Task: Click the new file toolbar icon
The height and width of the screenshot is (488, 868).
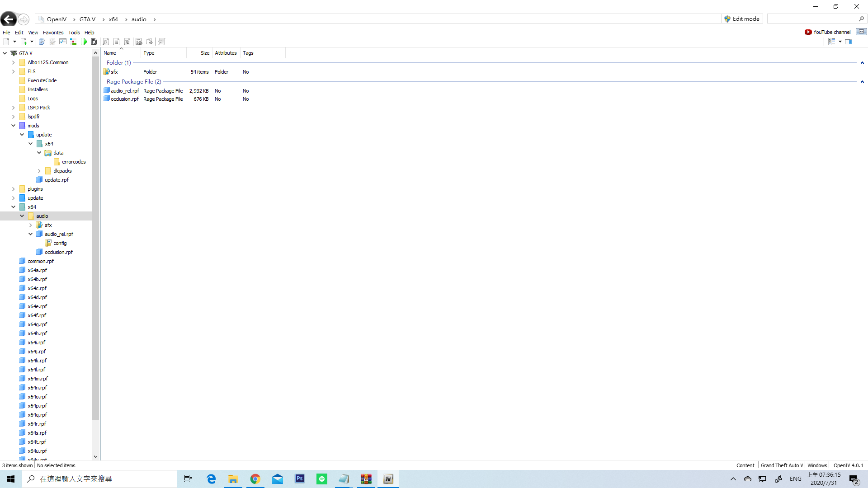Action: pos(6,42)
